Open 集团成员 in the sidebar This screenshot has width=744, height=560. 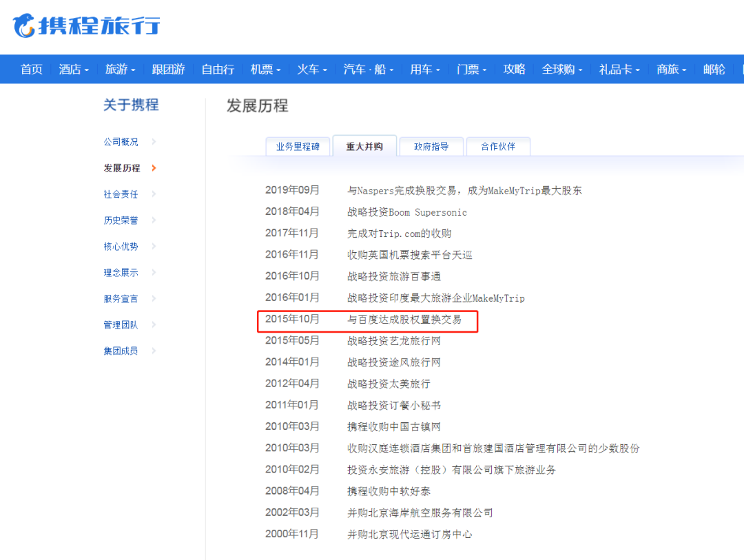tap(121, 351)
